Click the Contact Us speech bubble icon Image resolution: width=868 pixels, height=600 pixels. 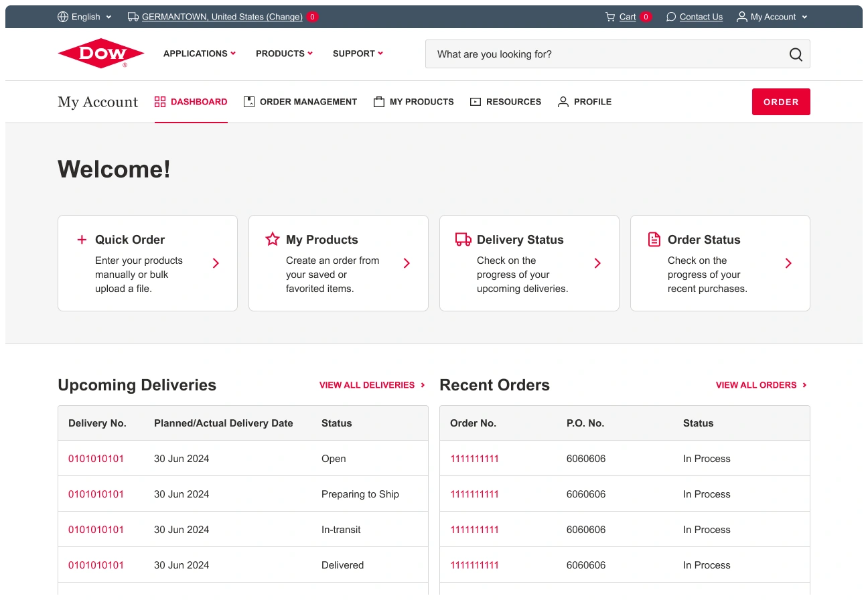(x=670, y=17)
